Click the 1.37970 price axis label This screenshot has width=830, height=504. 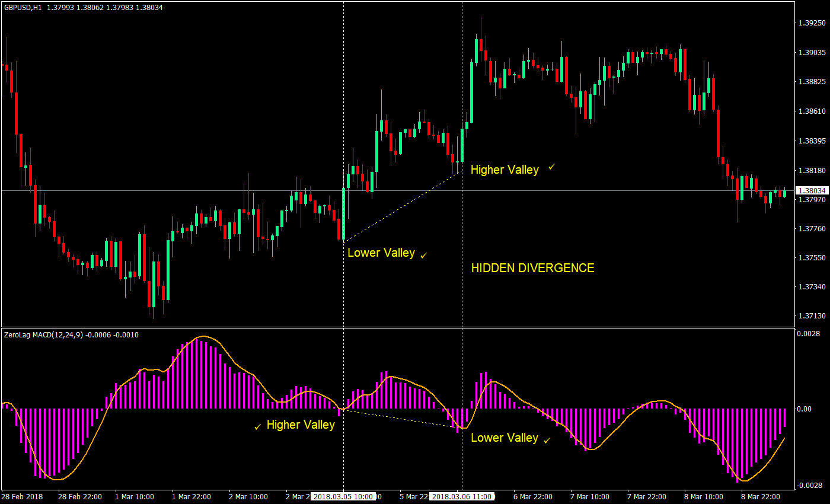(x=812, y=200)
